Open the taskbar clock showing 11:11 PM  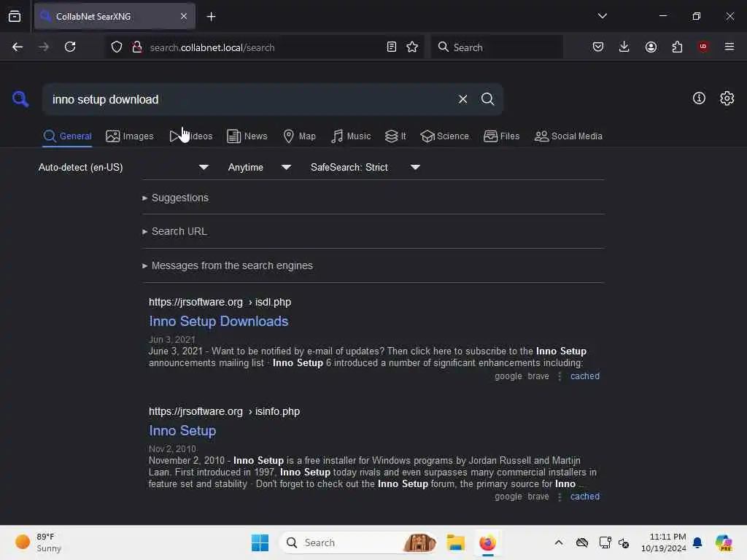[x=663, y=542]
